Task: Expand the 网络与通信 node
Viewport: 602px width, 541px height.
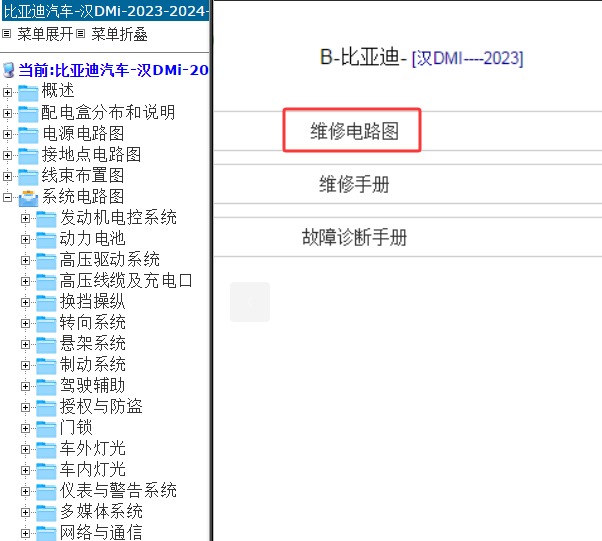Action: tap(25, 533)
